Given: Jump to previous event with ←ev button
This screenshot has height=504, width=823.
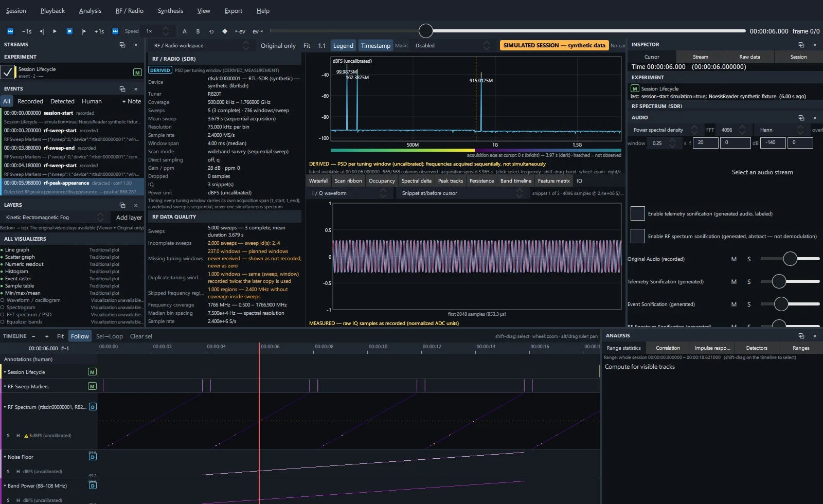Looking at the screenshot, I should (240, 31).
